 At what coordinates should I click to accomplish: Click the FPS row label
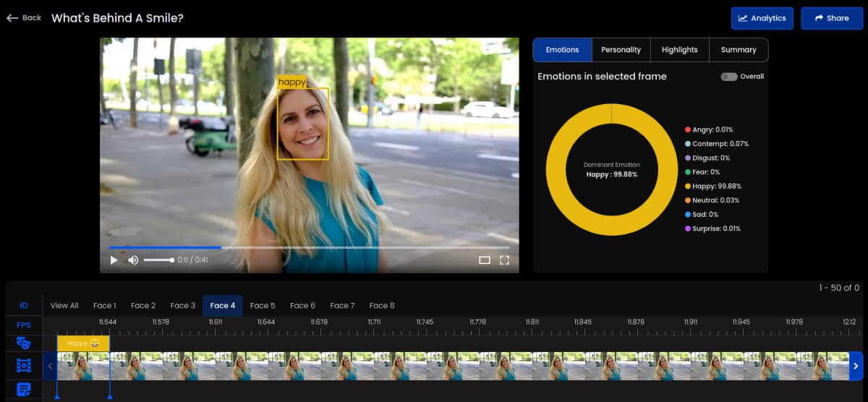24,325
